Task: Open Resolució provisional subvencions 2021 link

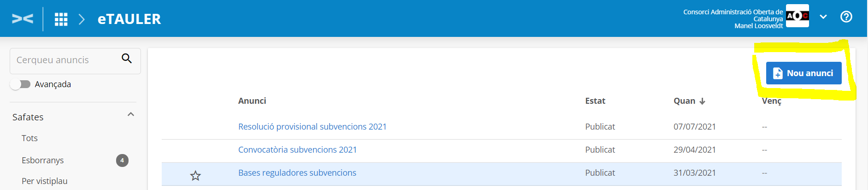Action: coord(312,127)
